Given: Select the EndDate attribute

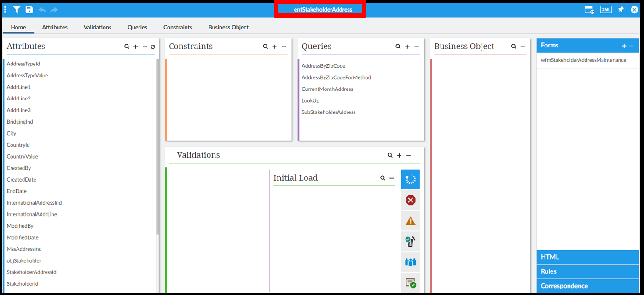Looking at the screenshot, I should [x=17, y=191].
